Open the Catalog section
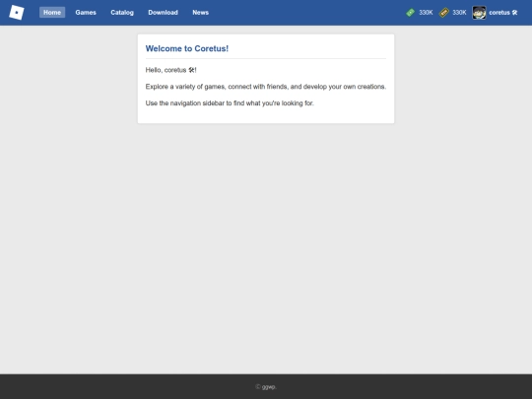 coord(122,12)
